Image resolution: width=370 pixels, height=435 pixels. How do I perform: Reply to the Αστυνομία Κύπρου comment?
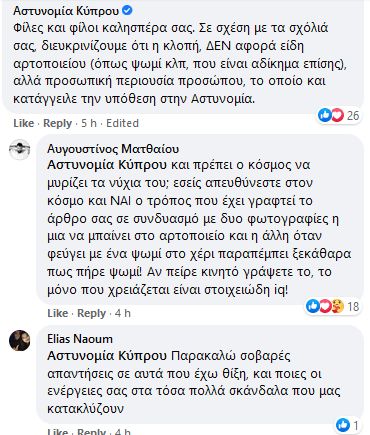click(58, 123)
